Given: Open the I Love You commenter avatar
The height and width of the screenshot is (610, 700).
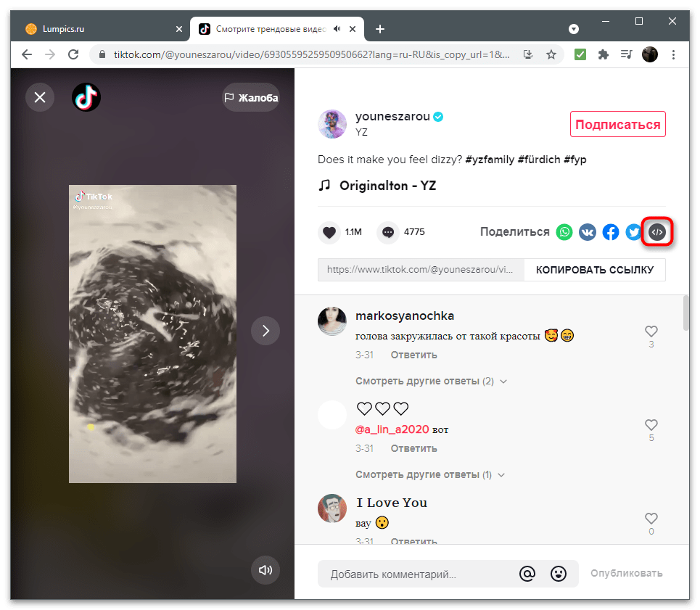Looking at the screenshot, I should 332,508.
